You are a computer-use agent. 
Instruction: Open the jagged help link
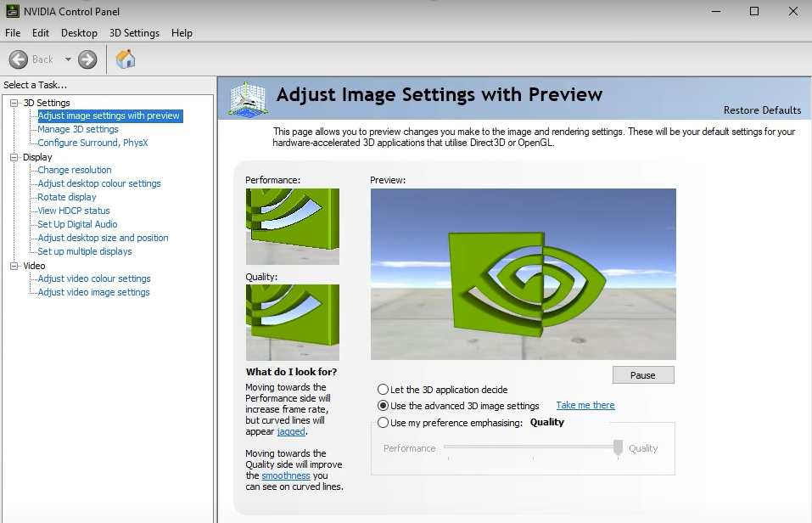(x=291, y=431)
